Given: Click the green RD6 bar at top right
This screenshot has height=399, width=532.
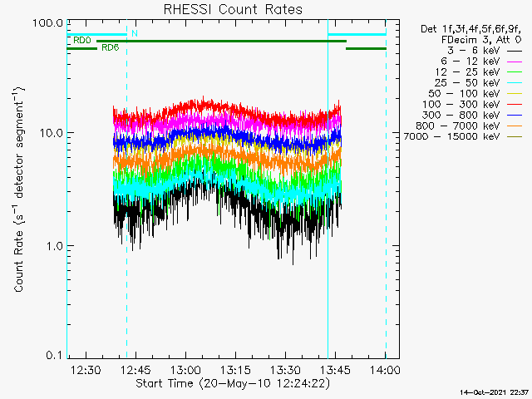Looking at the screenshot, I should pos(366,49).
